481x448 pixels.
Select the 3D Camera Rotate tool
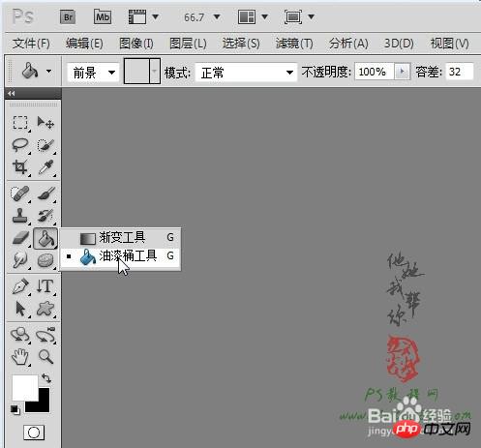pos(45,335)
